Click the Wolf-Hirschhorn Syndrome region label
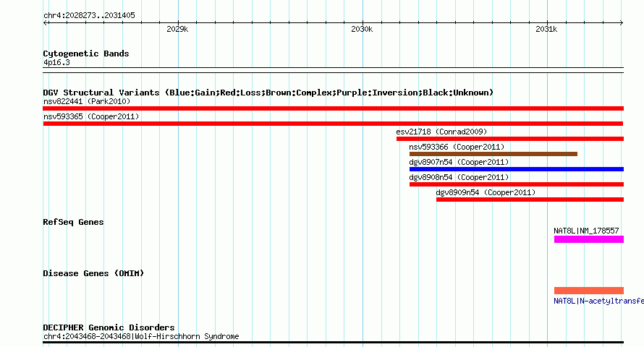The width and height of the screenshot is (644, 347). tap(141, 336)
